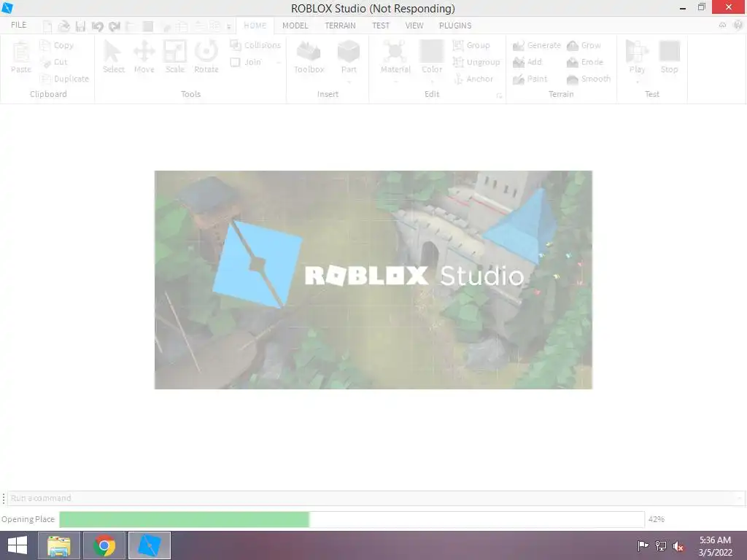The height and width of the screenshot is (560, 747).
Task: Click the help icon at ribbon right
Action: pos(738,26)
